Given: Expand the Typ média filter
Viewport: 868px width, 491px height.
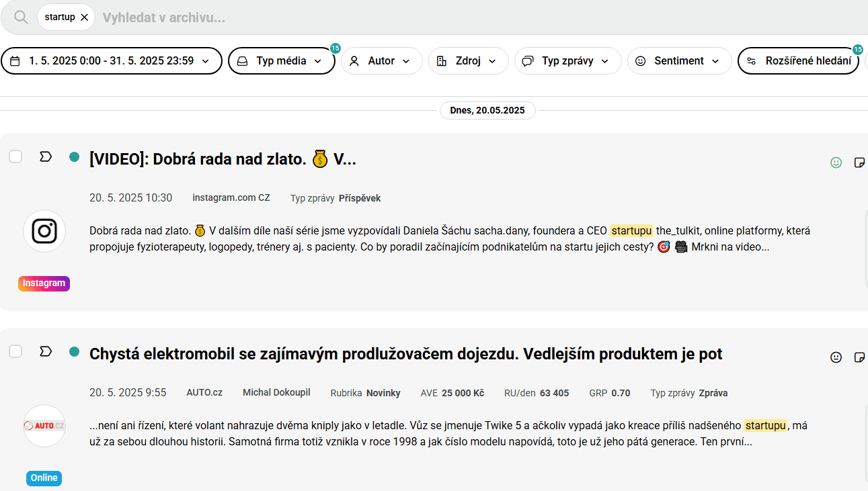Looking at the screenshot, I should click(281, 61).
